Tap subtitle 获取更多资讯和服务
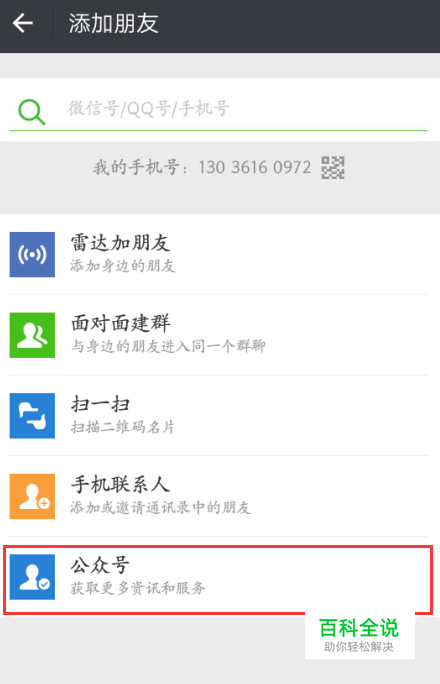 click(x=138, y=588)
